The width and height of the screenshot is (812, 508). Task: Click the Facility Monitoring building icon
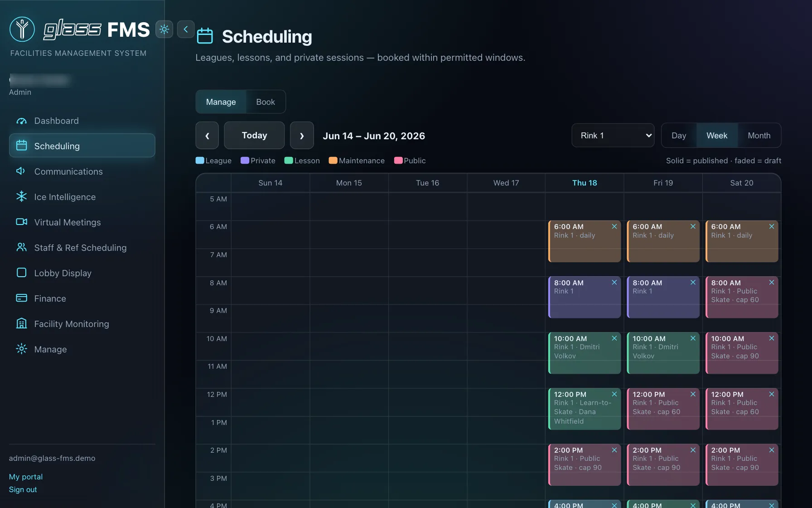tap(21, 323)
